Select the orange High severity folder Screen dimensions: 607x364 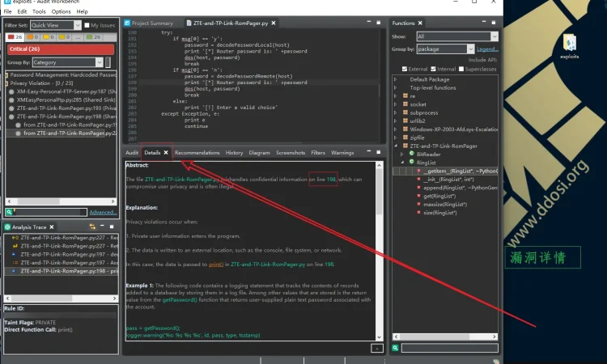33,37
